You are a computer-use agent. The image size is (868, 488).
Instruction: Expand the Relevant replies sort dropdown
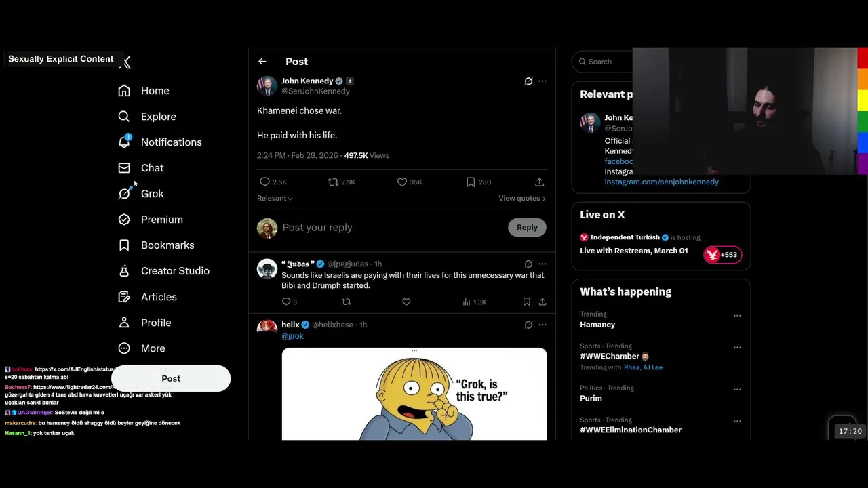click(x=275, y=198)
